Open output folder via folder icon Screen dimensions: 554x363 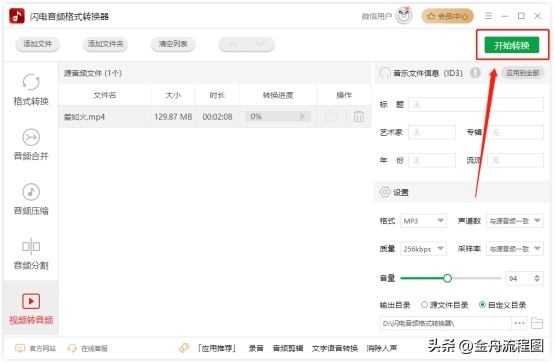[x=537, y=323]
